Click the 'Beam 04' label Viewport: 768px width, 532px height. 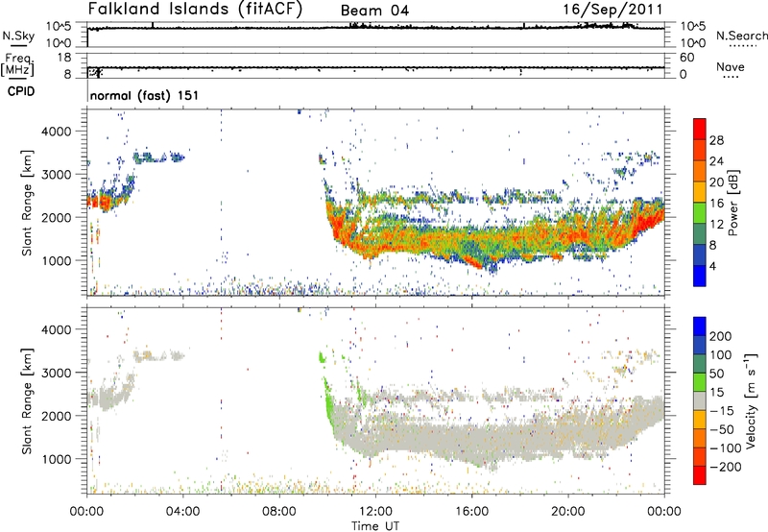point(374,11)
